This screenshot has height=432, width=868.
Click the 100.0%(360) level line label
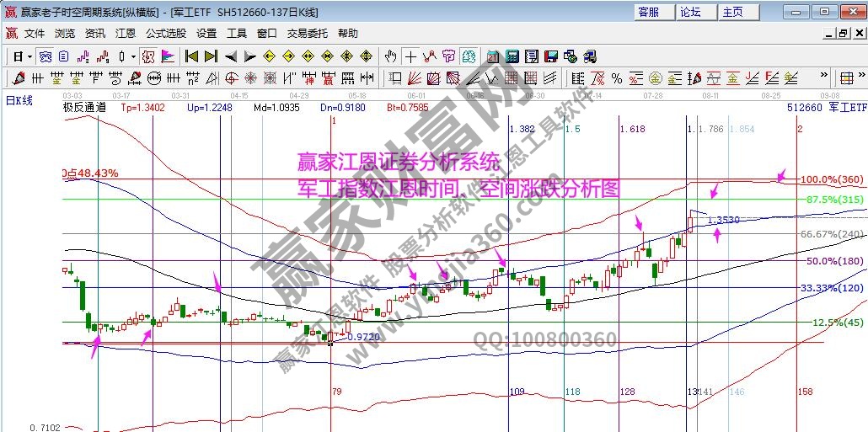pyautogui.click(x=831, y=179)
